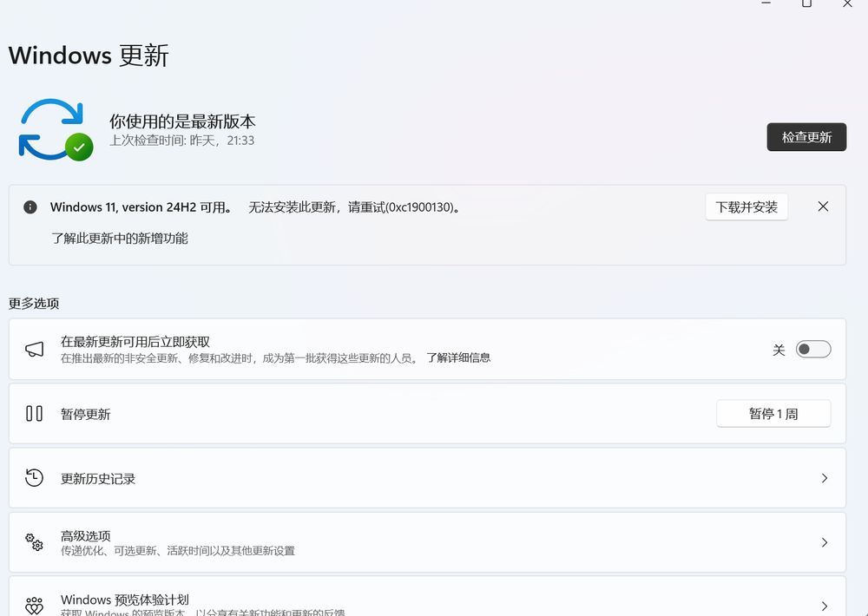Open Windows 预览体验计划 via its chevron
This screenshot has height=616, width=868.
pos(825,606)
